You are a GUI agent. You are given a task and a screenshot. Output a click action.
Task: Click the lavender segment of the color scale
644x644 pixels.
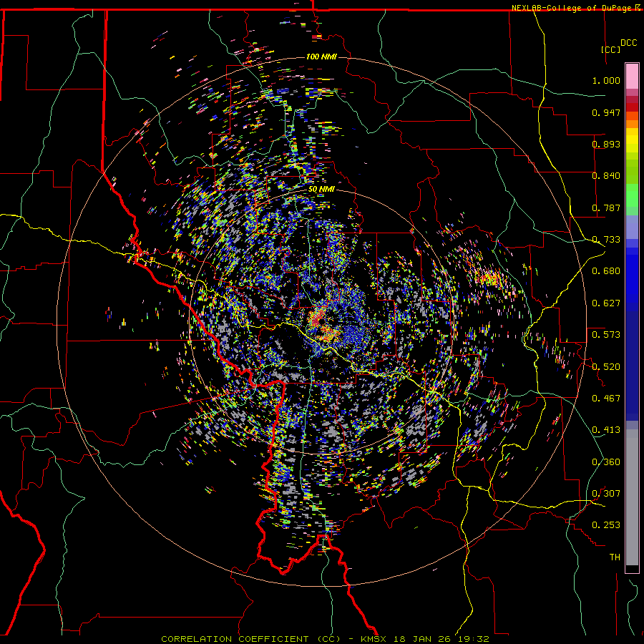[632, 227]
